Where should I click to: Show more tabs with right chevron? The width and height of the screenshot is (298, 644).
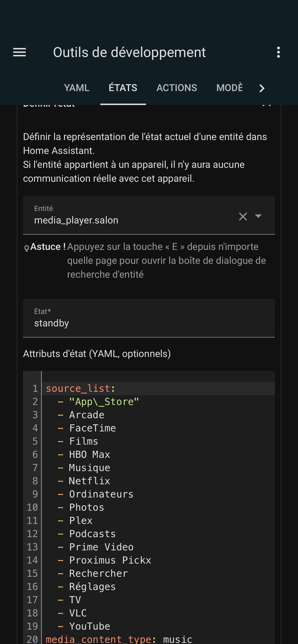tap(262, 88)
